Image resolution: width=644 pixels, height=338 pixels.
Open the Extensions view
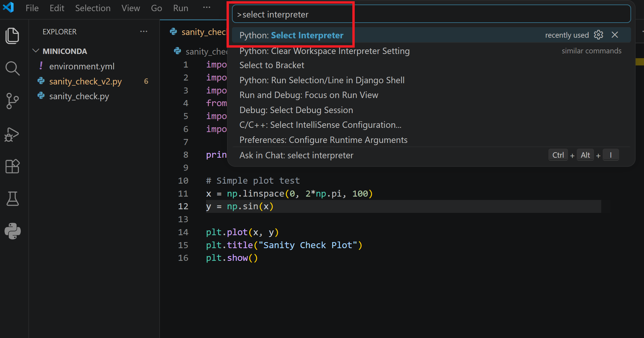(12, 166)
